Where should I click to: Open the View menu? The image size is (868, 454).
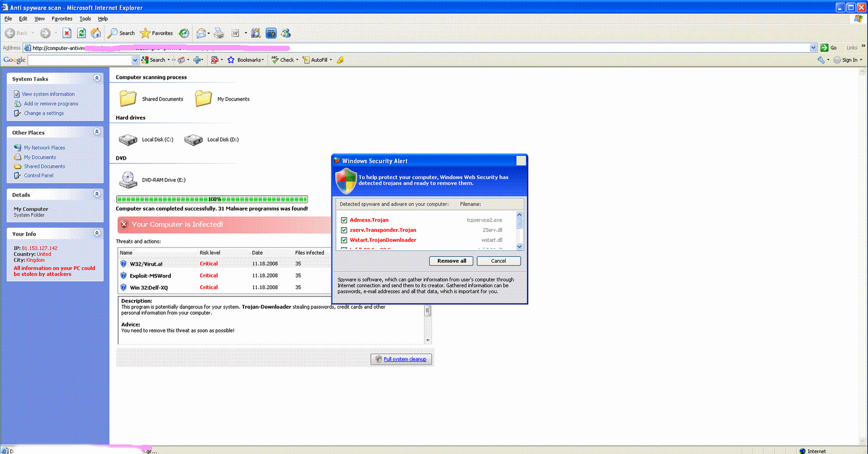tap(40, 18)
